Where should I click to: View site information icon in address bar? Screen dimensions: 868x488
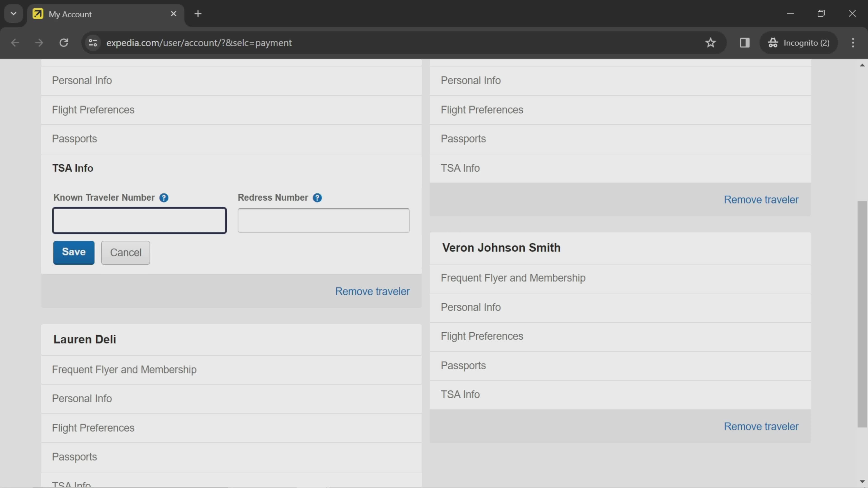93,43
